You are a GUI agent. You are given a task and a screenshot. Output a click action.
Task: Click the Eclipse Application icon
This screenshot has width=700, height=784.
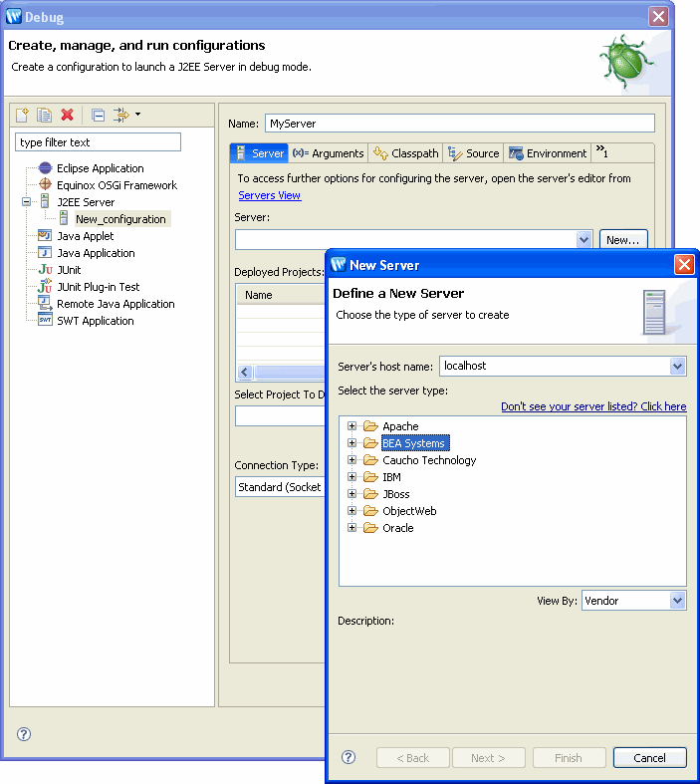[46, 168]
